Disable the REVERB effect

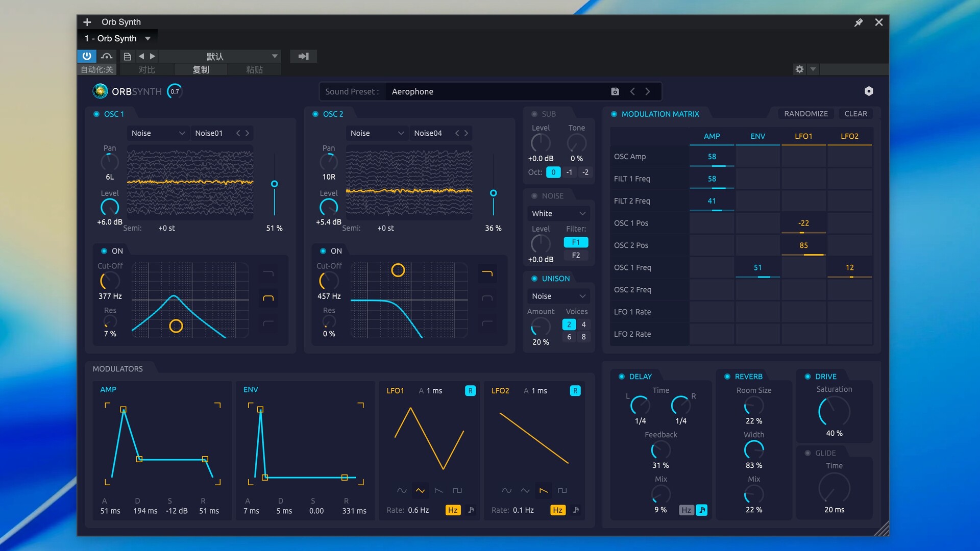pyautogui.click(x=727, y=377)
